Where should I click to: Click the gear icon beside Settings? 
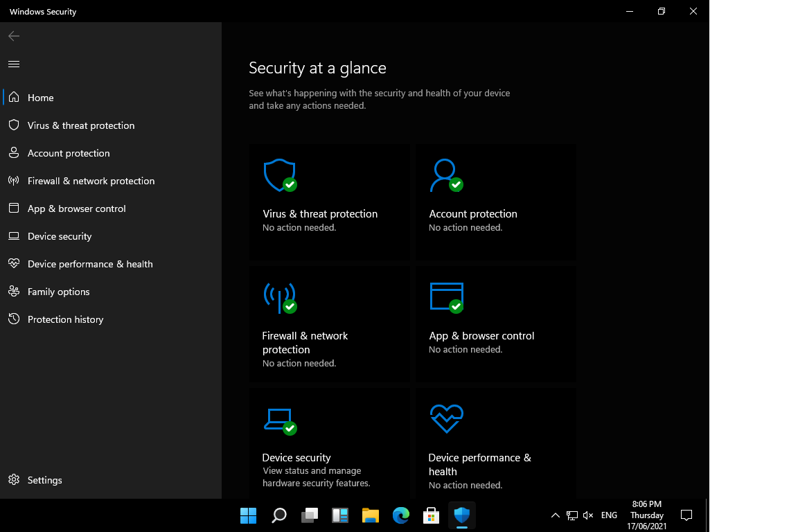(14, 479)
